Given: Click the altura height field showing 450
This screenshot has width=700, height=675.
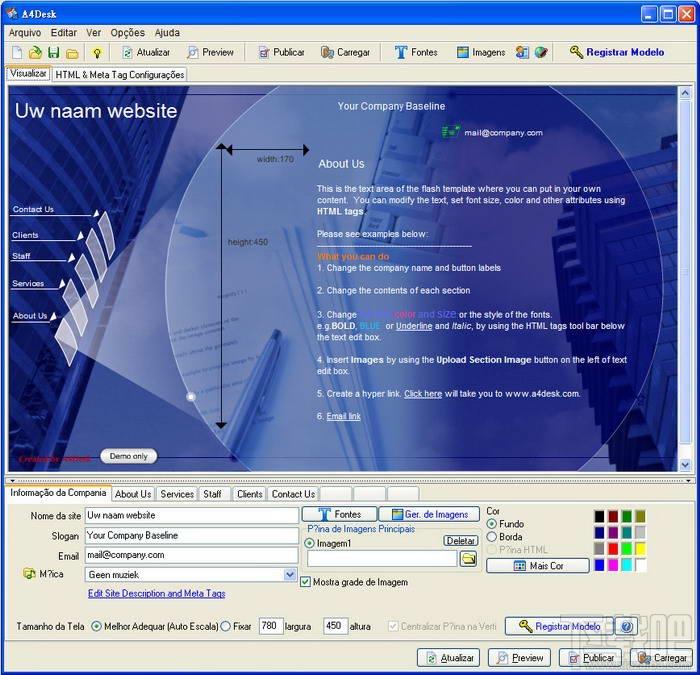Looking at the screenshot, I should coord(335,626).
